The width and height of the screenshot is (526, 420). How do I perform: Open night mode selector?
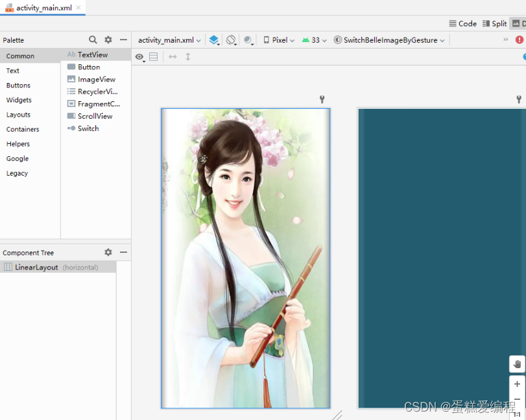[248, 40]
